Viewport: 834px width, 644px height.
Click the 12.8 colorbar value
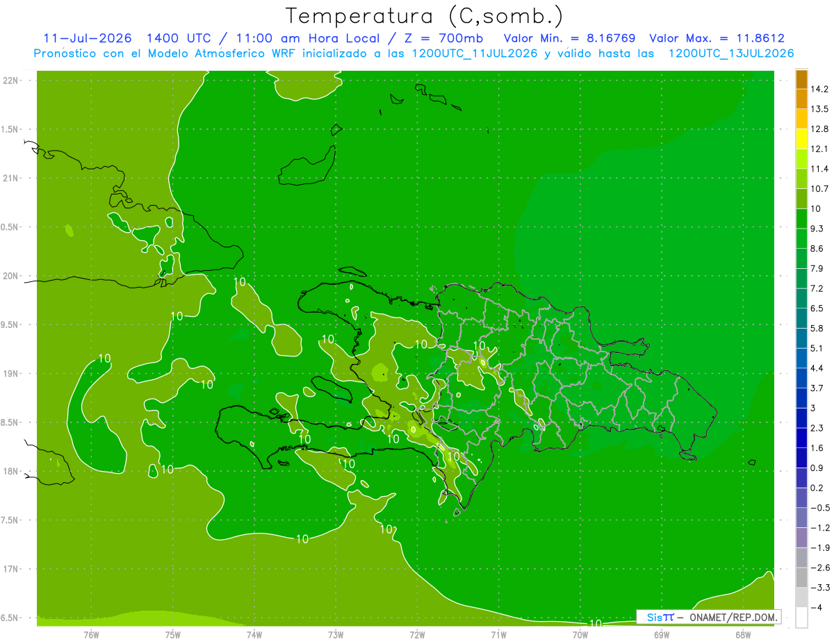click(819, 129)
